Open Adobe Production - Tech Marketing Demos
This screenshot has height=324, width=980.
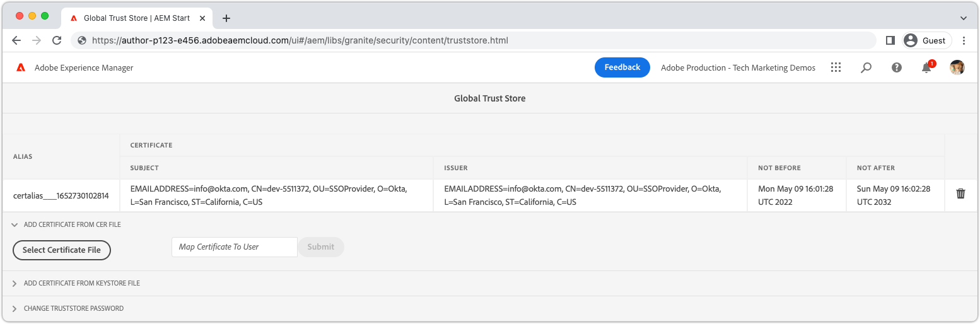(x=738, y=67)
